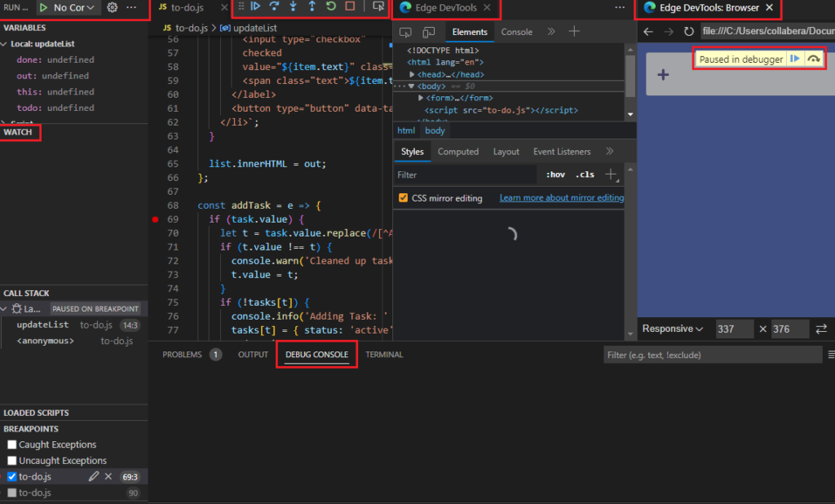Screen dimensions: 835x504
Task: Collapse the Local: updateList scope
Action: (x=4, y=44)
